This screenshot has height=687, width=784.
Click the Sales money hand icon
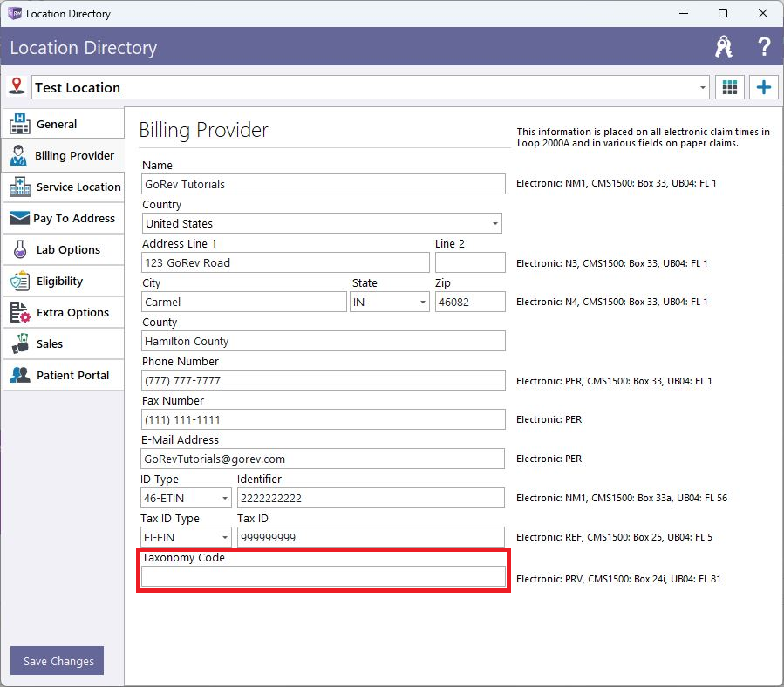[x=20, y=343]
